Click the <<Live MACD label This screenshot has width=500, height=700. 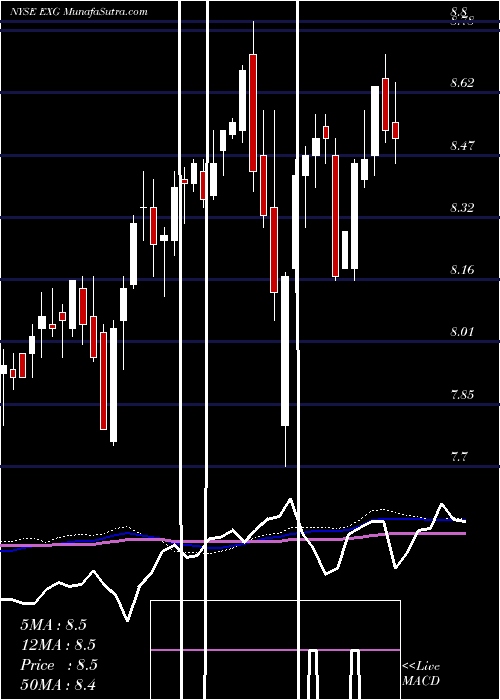421,673
